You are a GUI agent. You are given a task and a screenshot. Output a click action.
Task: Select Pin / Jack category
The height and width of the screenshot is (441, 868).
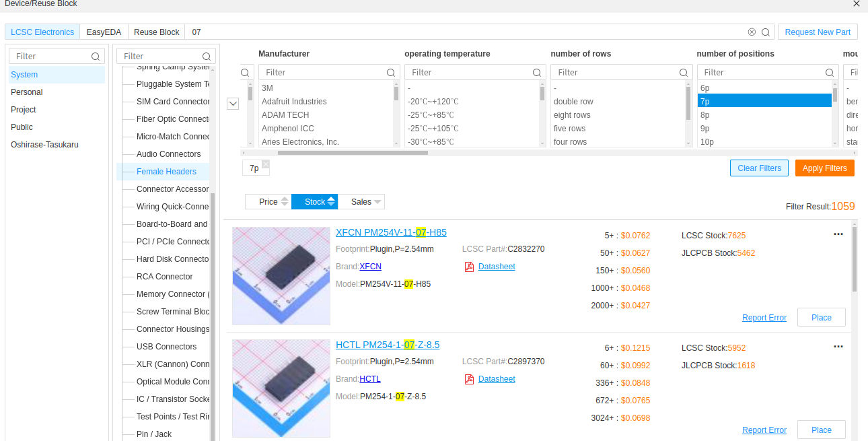coord(154,434)
